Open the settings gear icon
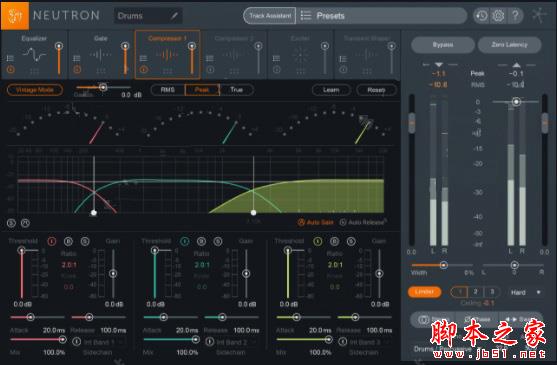Image resolution: width=557 pixels, height=365 pixels. pyautogui.click(x=498, y=16)
